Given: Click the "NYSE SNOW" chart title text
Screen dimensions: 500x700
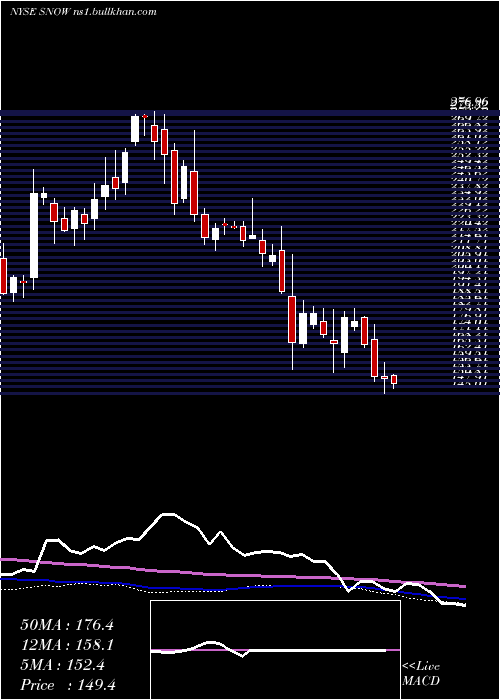Looking at the screenshot, I should pos(40,12).
